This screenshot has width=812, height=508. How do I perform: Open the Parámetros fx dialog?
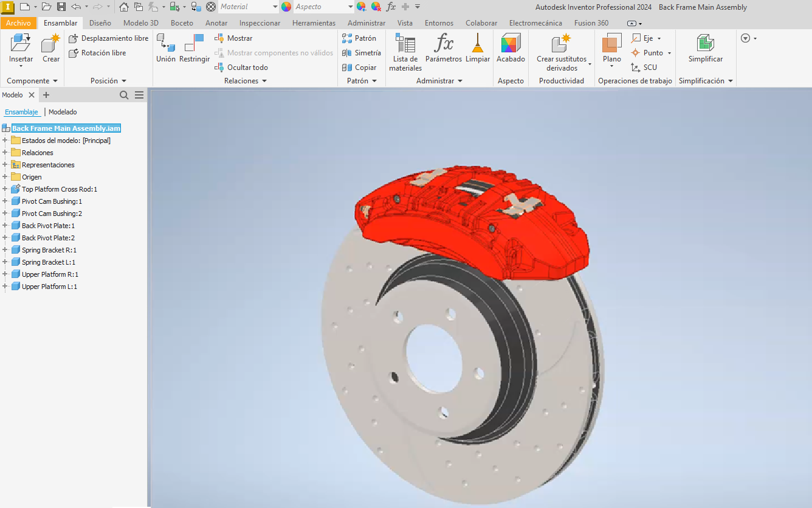tap(444, 49)
